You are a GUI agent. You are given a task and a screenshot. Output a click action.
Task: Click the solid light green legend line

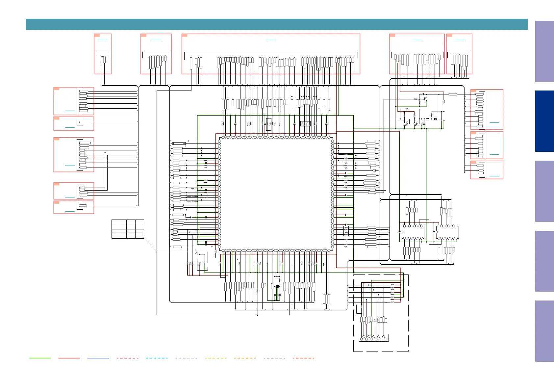point(40,358)
